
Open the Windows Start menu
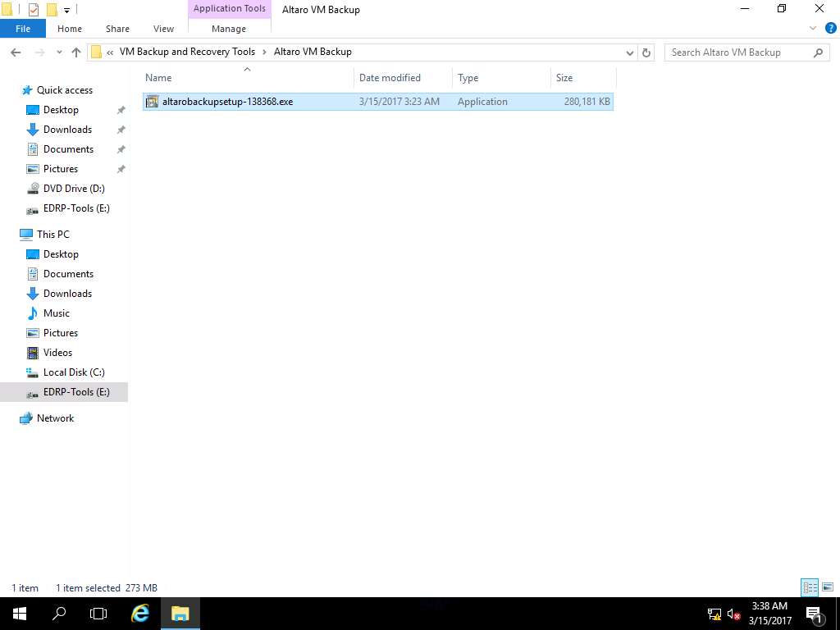(x=20, y=614)
